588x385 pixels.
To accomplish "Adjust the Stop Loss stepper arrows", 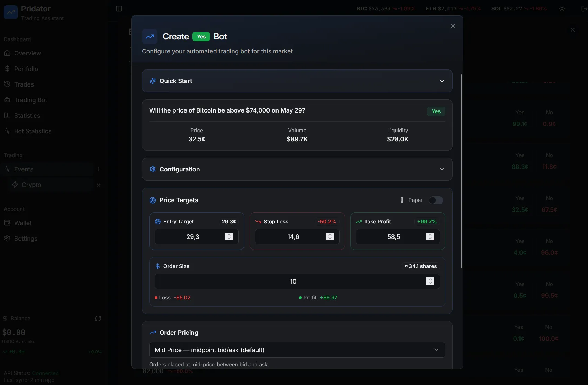I will (x=330, y=236).
